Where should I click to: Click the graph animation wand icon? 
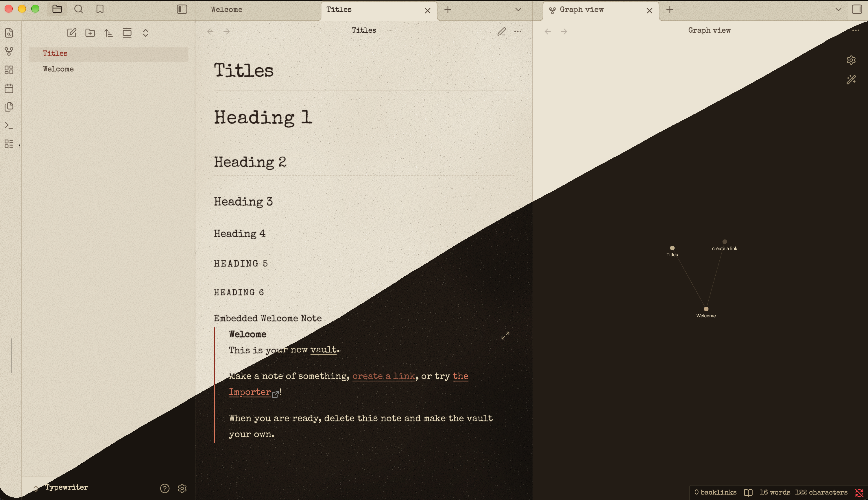click(x=851, y=80)
